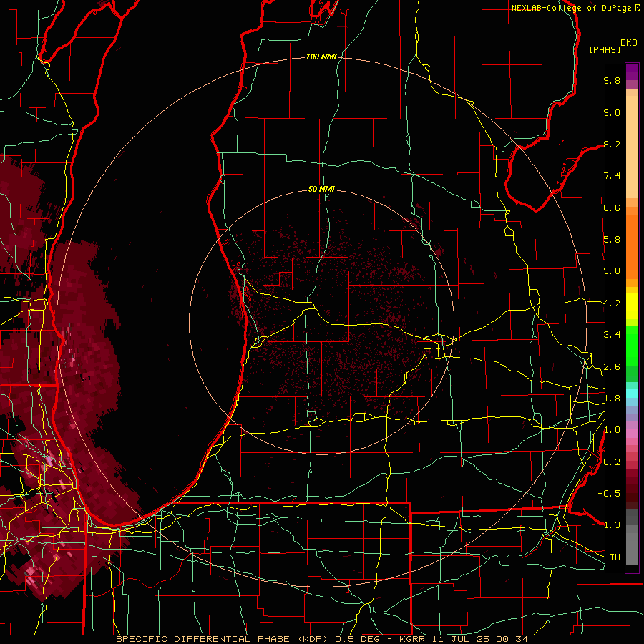Pick the pink segment of the color bar
This screenshot has height=644, width=644.
pyautogui.click(x=632, y=434)
